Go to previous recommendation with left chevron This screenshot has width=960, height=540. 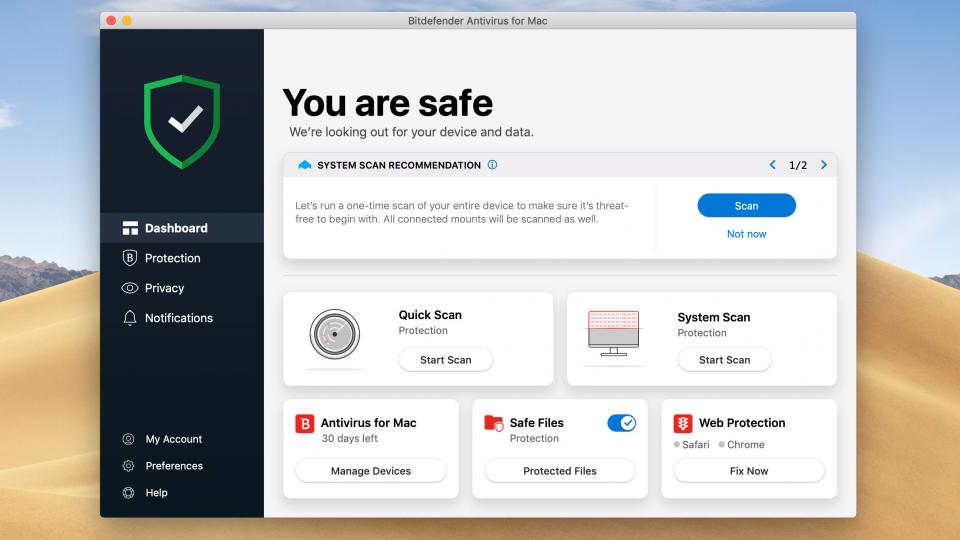pos(773,165)
